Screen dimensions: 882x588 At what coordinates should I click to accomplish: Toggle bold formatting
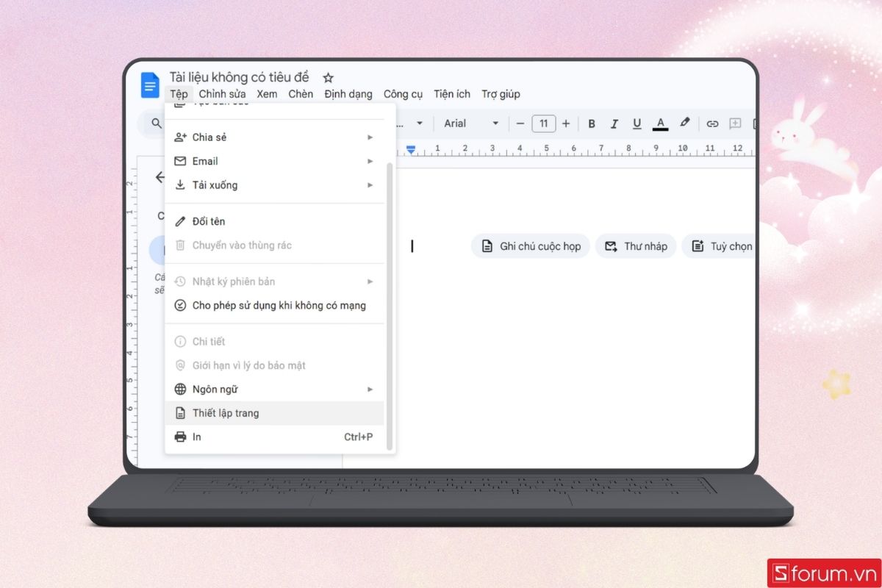[x=592, y=123]
